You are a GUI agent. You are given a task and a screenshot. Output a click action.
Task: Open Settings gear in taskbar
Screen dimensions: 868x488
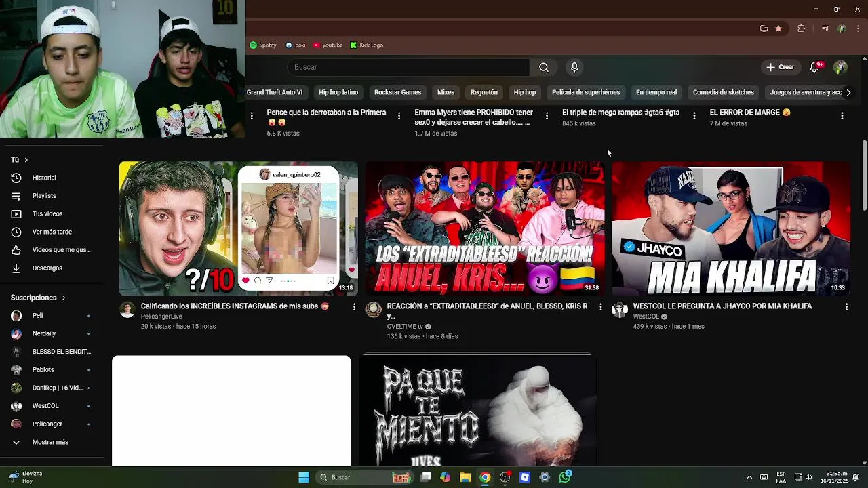coord(545,477)
